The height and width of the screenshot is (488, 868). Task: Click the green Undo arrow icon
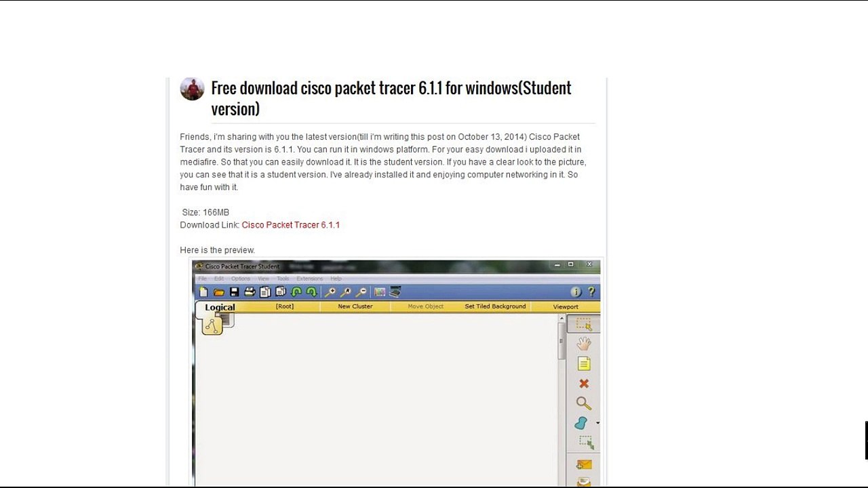click(x=296, y=292)
